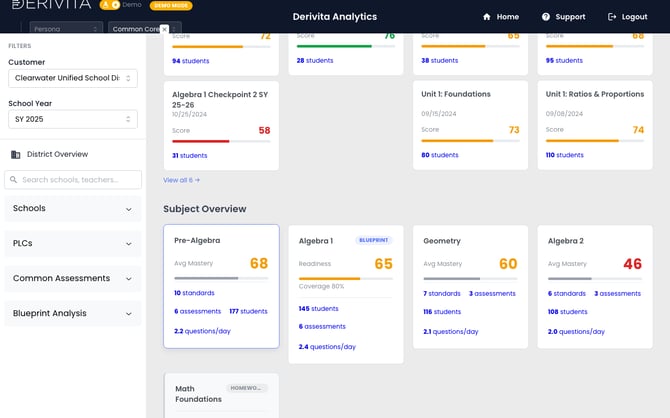
Task: Open the View all 6 link
Action: pyautogui.click(x=182, y=180)
